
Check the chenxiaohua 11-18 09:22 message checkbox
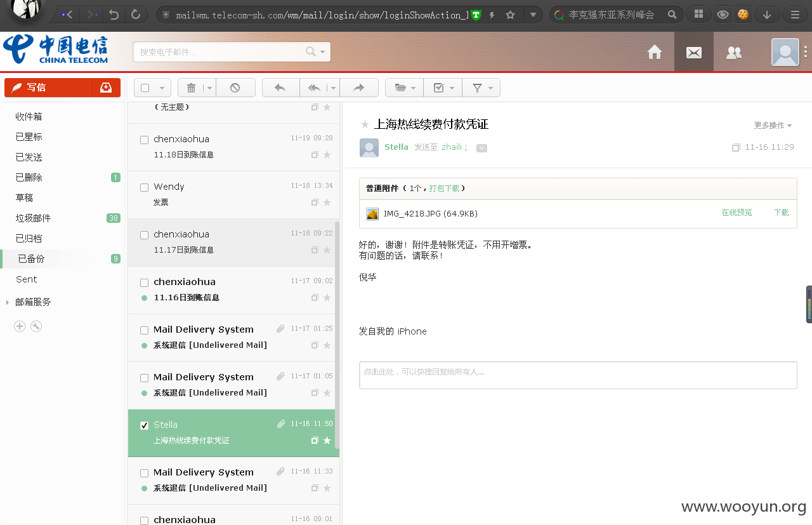pos(145,235)
